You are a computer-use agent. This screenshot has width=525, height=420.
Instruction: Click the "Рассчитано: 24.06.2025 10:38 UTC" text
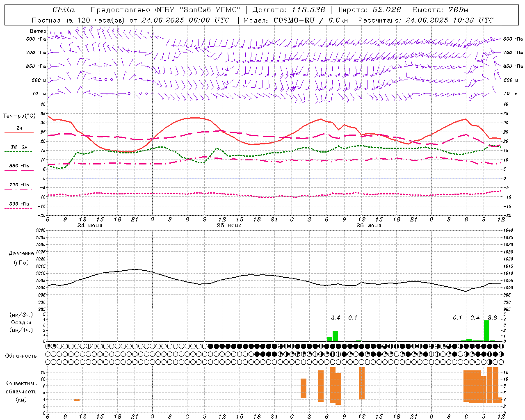click(426, 20)
